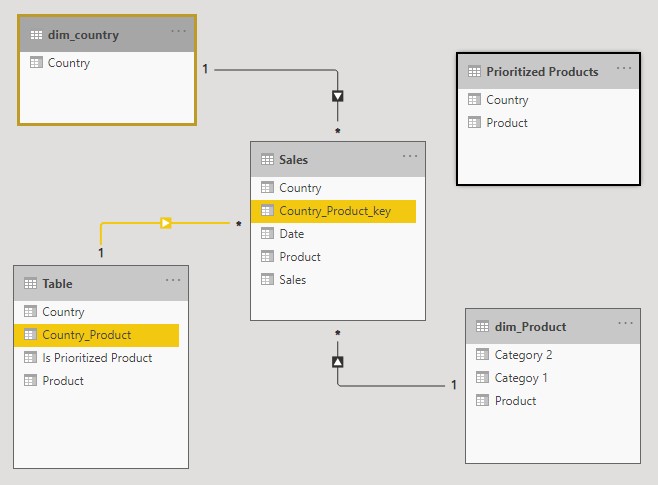Click column icon beside Date in Sales
The image size is (658, 485).
267,234
